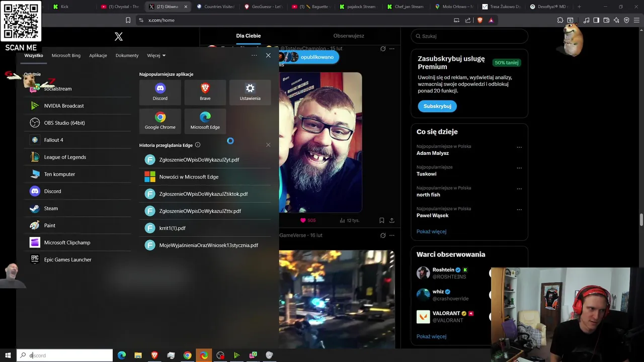644x362 pixels.
Task: Select the Aplikacje search tab
Action: point(98,55)
